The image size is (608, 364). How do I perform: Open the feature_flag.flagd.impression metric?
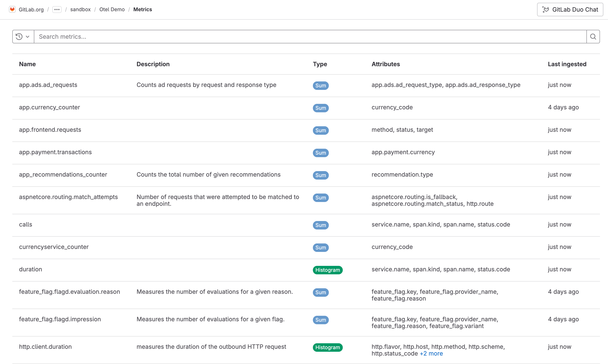pos(60,319)
